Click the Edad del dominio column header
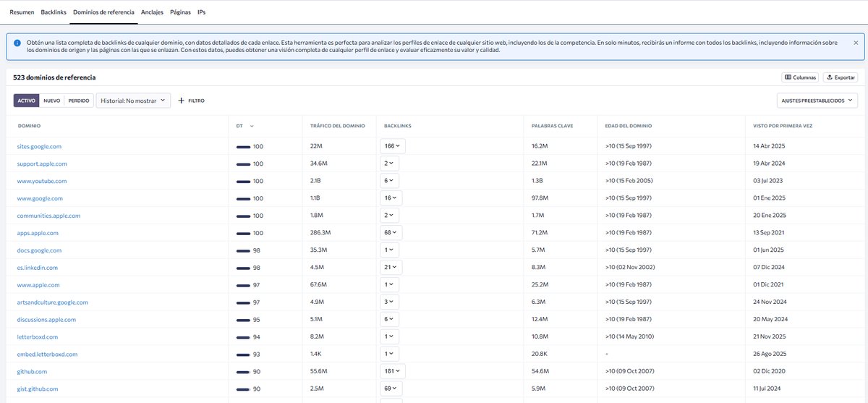Screen dimensions: 868x403 (630, 126)
